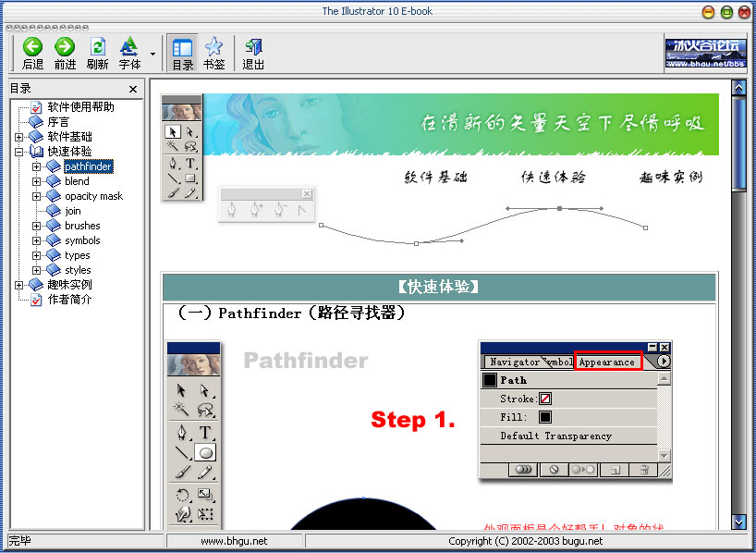Switch to the Appearance tab
This screenshot has height=553, width=756.
(x=608, y=362)
